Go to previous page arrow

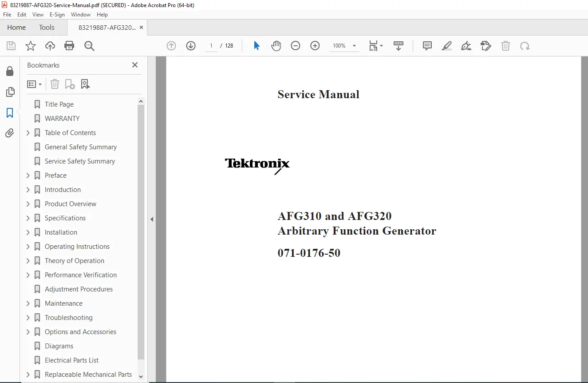pyautogui.click(x=171, y=46)
